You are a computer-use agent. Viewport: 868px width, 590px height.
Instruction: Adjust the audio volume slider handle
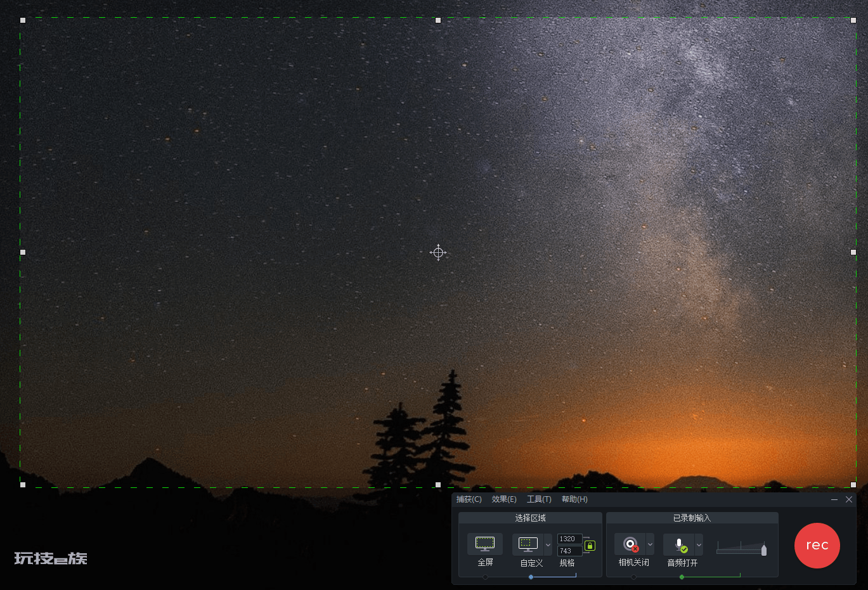[764, 550]
